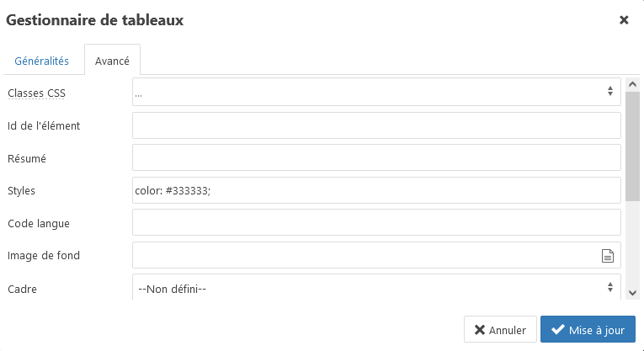This screenshot has width=644, height=351.
Task: Switch to the Généralités tab
Action: tap(42, 61)
